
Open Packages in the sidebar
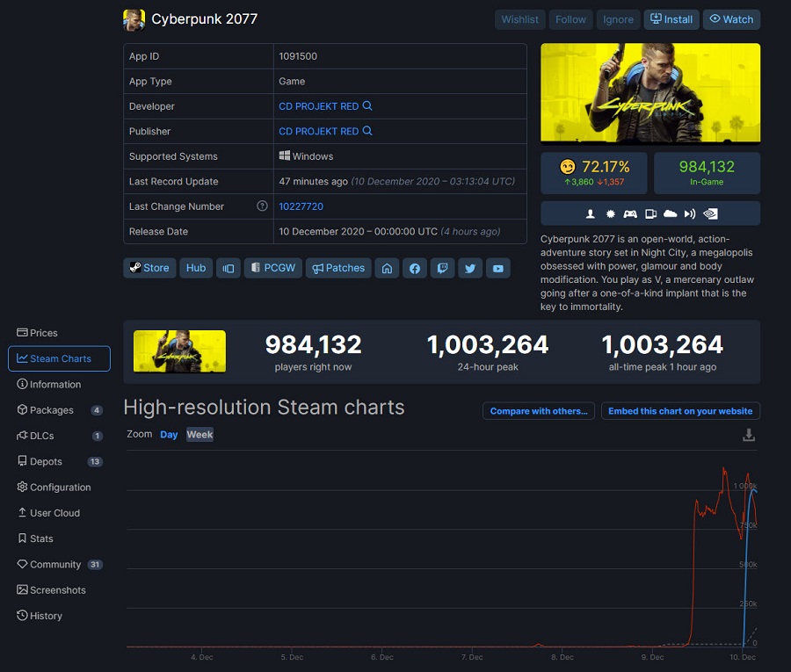(60, 410)
